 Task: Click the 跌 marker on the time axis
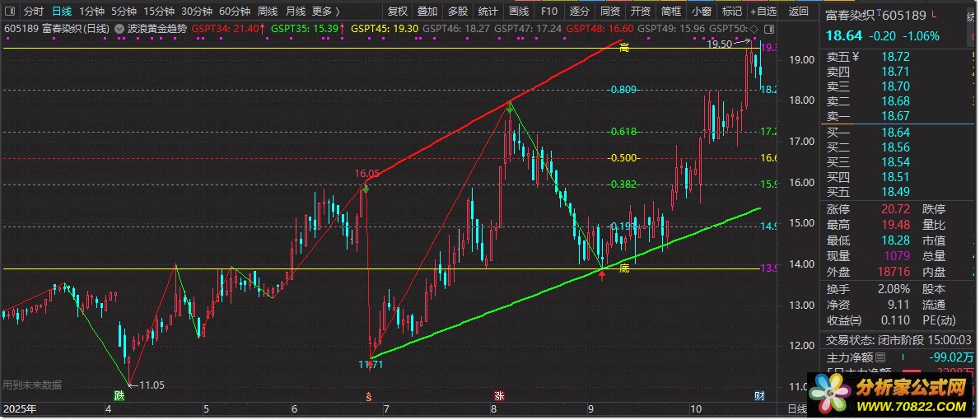click(119, 395)
